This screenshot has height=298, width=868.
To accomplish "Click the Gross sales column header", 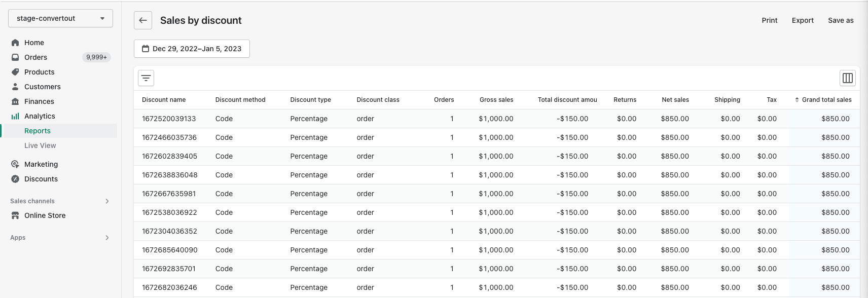I will point(496,100).
